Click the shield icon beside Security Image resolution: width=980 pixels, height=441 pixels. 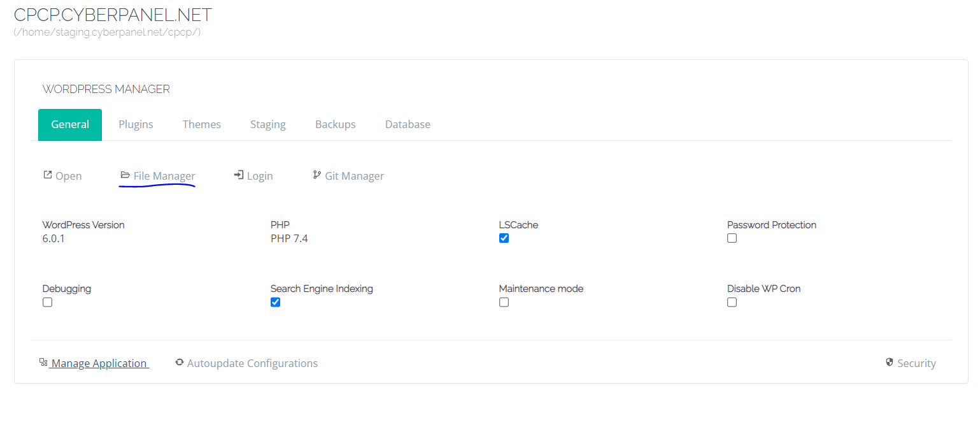point(889,362)
